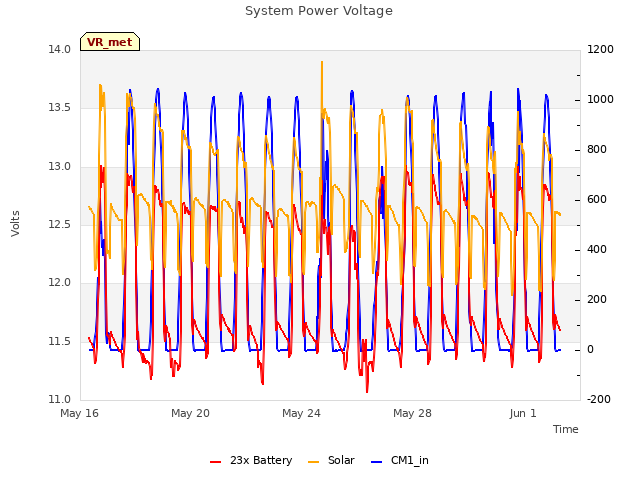The image size is (640, 480).
Task: Click the Time x-axis label
Action: click(566, 429)
